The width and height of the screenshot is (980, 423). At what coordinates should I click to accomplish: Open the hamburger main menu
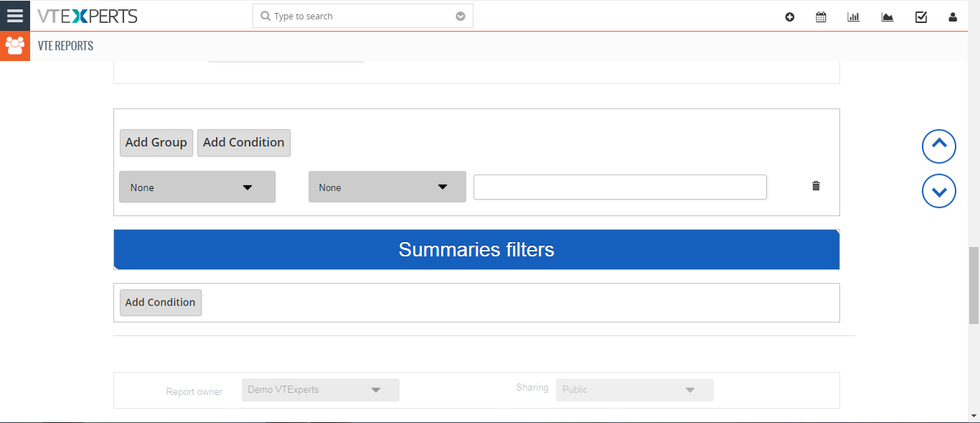[x=15, y=15]
